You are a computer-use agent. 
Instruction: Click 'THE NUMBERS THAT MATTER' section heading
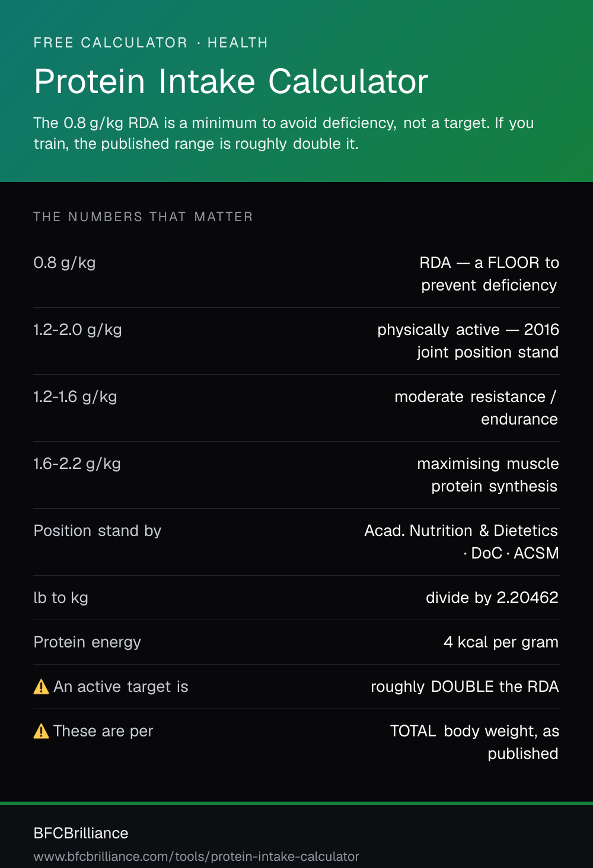click(x=143, y=217)
